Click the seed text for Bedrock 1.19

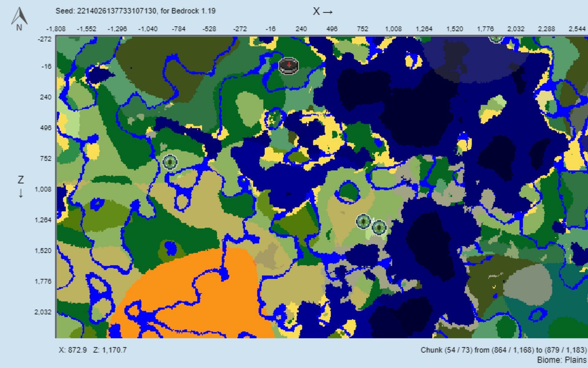pos(136,11)
